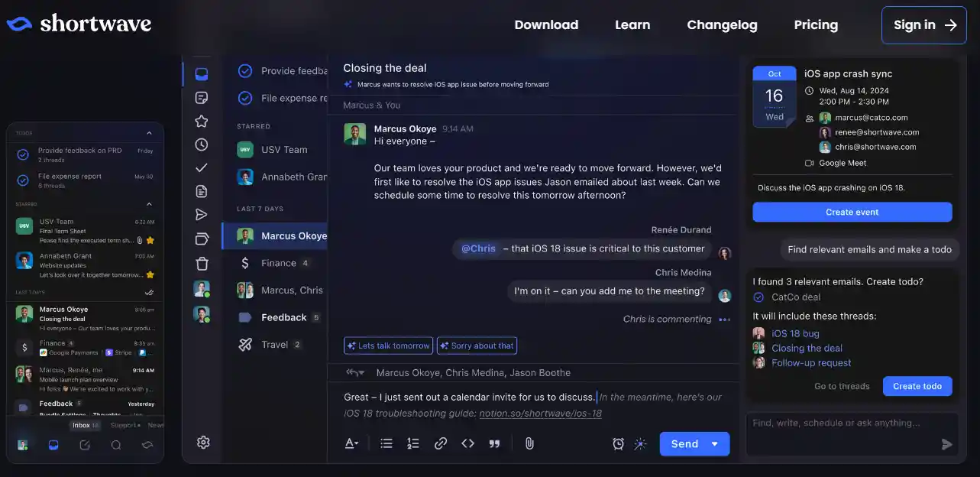The height and width of the screenshot is (477, 980).
Task: Click the Sign in button
Action: point(924,24)
